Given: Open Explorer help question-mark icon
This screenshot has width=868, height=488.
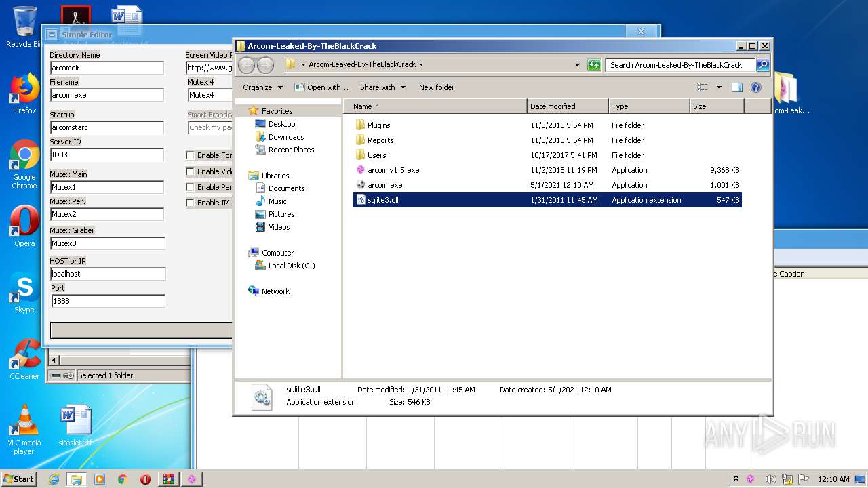Looking at the screenshot, I should click(x=756, y=87).
